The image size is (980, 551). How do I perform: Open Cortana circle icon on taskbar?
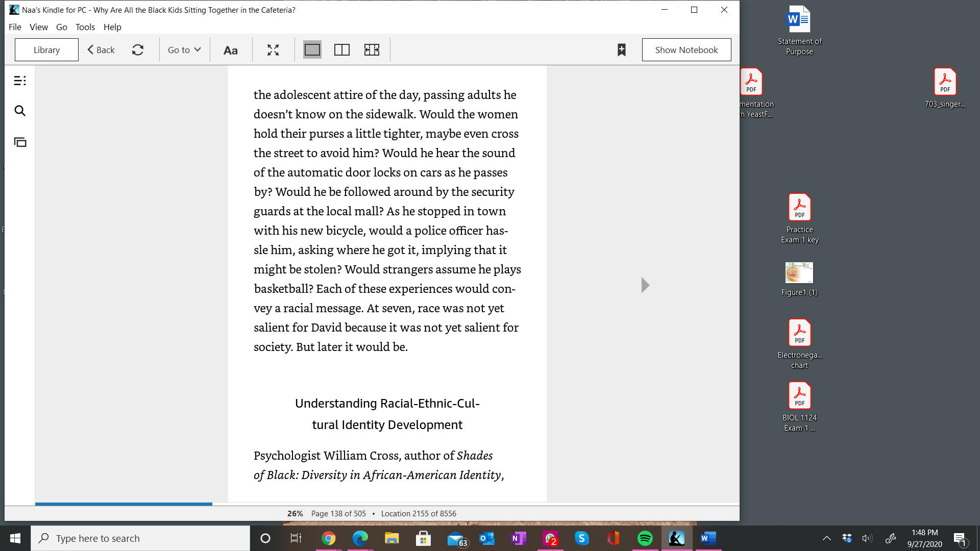(x=265, y=538)
